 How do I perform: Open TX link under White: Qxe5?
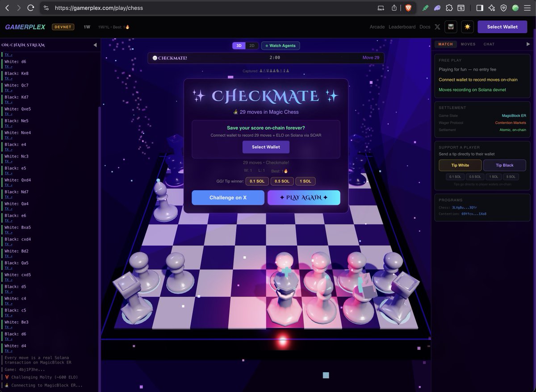[x=8, y=114]
